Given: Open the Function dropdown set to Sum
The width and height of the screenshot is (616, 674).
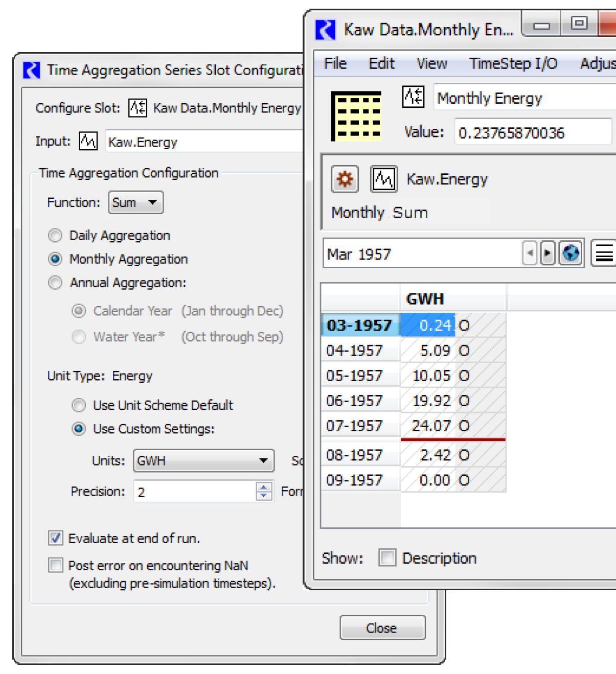Looking at the screenshot, I should click(135, 202).
